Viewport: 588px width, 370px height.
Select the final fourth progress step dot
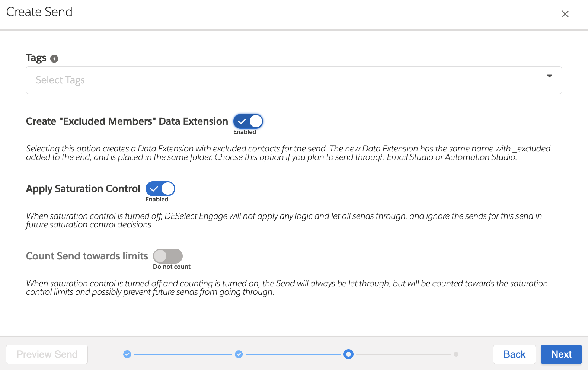[456, 354]
